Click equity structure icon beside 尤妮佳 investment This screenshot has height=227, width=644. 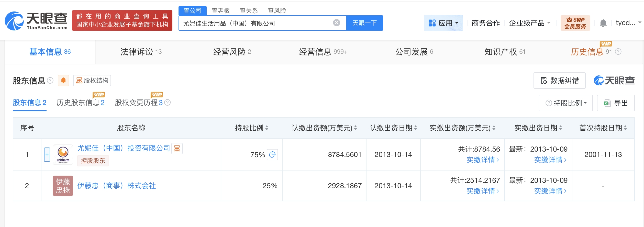[x=177, y=148]
